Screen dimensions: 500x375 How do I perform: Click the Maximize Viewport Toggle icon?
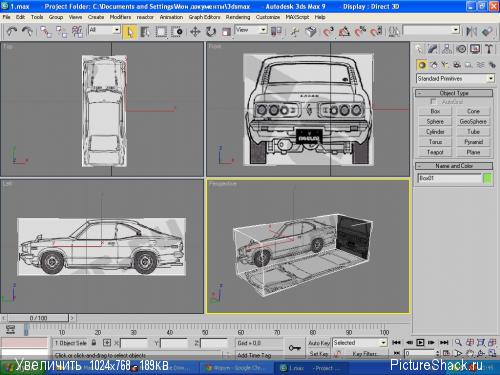point(492,353)
